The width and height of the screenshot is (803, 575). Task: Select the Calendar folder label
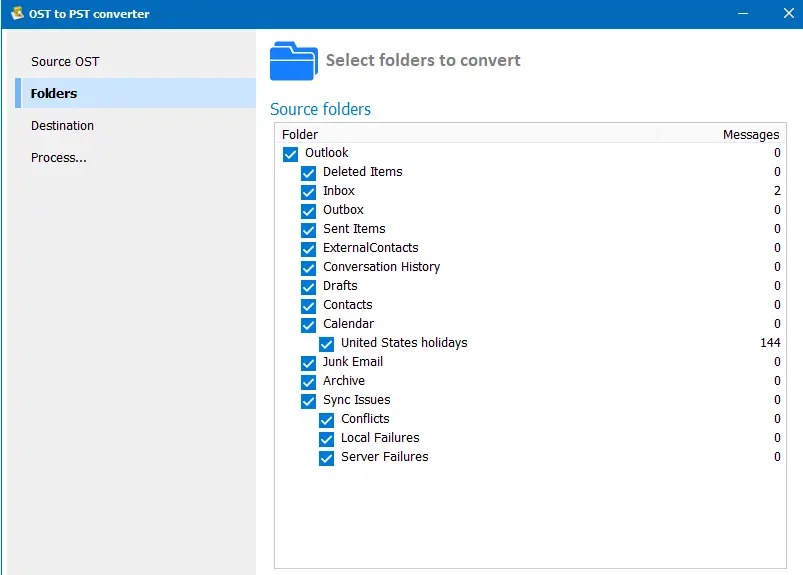348,324
